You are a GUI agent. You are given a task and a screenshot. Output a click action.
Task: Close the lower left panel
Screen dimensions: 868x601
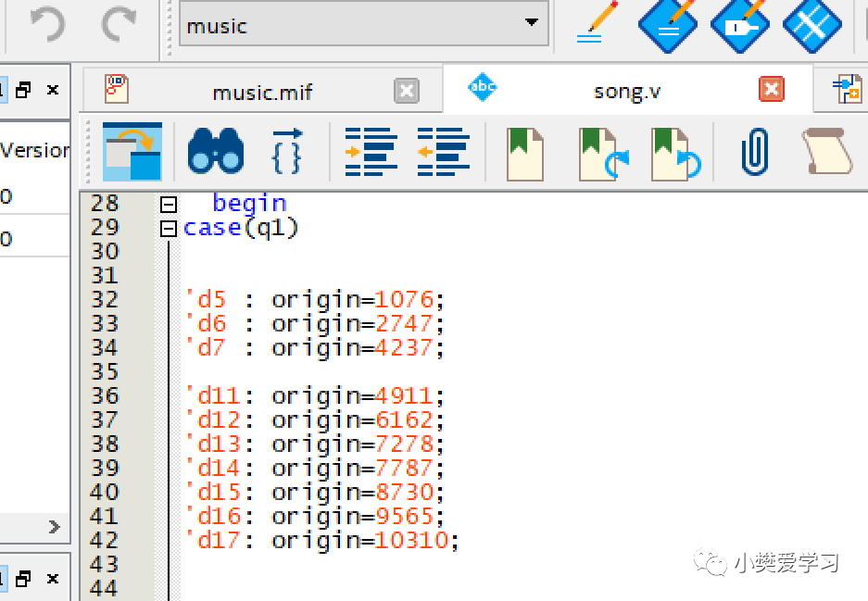click(53, 579)
